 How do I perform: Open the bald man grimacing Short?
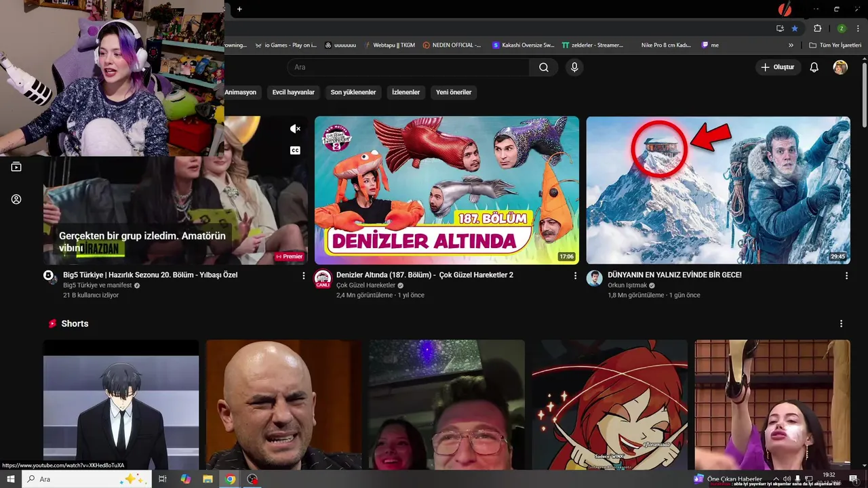coord(284,404)
